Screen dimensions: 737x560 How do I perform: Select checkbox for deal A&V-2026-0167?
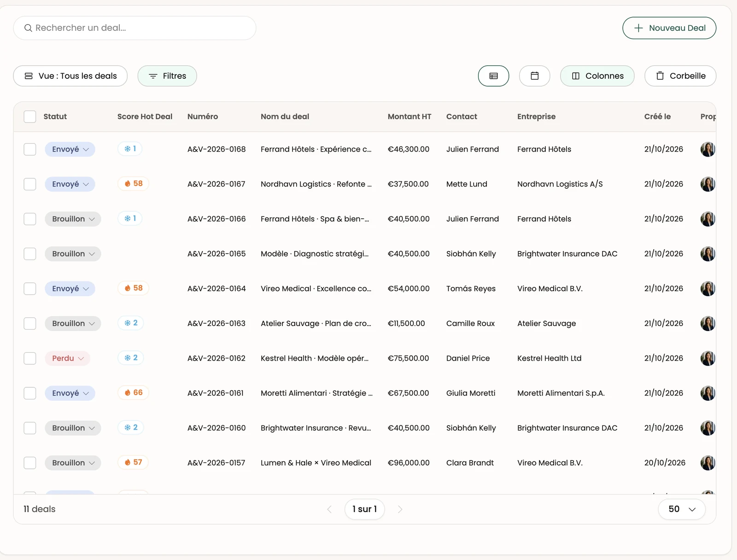click(x=30, y=184)
